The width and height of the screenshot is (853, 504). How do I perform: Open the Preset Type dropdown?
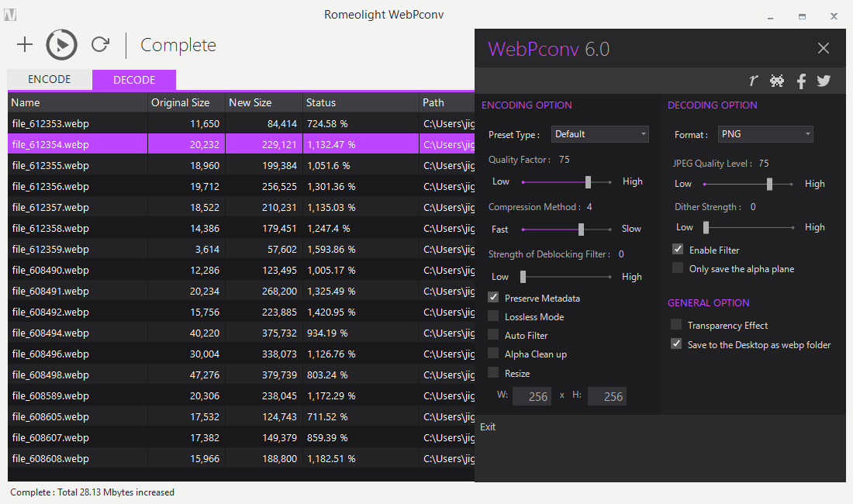599,134
